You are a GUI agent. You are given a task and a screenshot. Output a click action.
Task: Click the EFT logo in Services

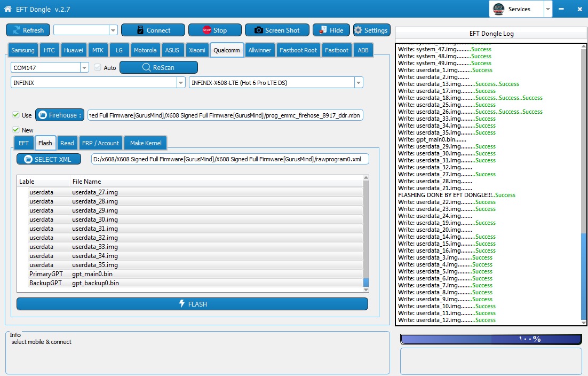click(x=498, y=9)
